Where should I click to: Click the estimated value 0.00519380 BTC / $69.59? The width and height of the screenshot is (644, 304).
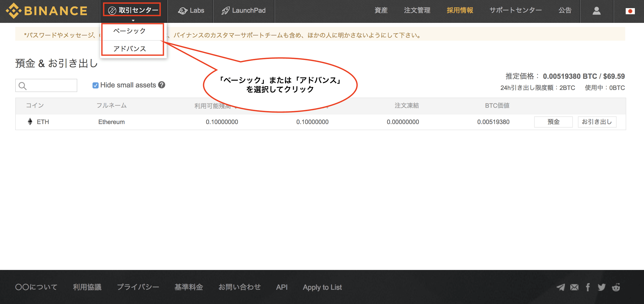[x=584, y=76]
